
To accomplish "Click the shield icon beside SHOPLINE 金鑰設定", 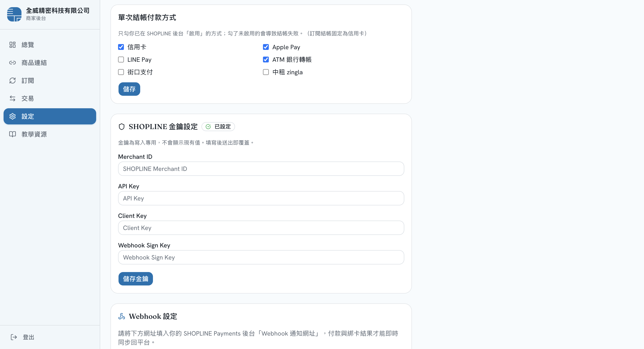I will tap(122, 127).
